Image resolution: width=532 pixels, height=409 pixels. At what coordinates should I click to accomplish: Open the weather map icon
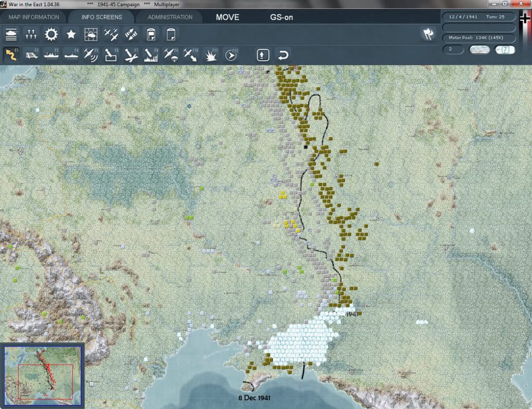point(91,34)
